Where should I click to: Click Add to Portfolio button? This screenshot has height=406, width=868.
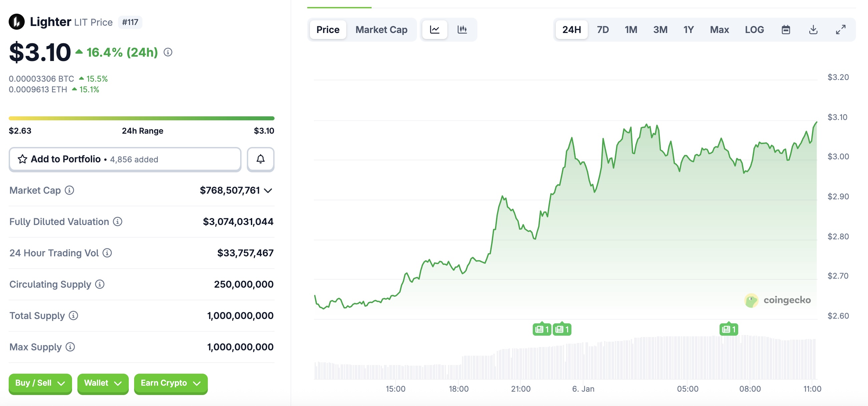(125, 159)
